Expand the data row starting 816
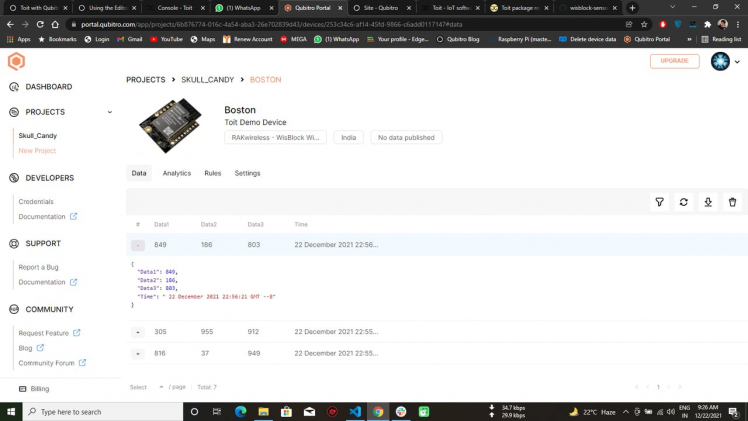Screen dimensions: 748x421 [138, 354]
